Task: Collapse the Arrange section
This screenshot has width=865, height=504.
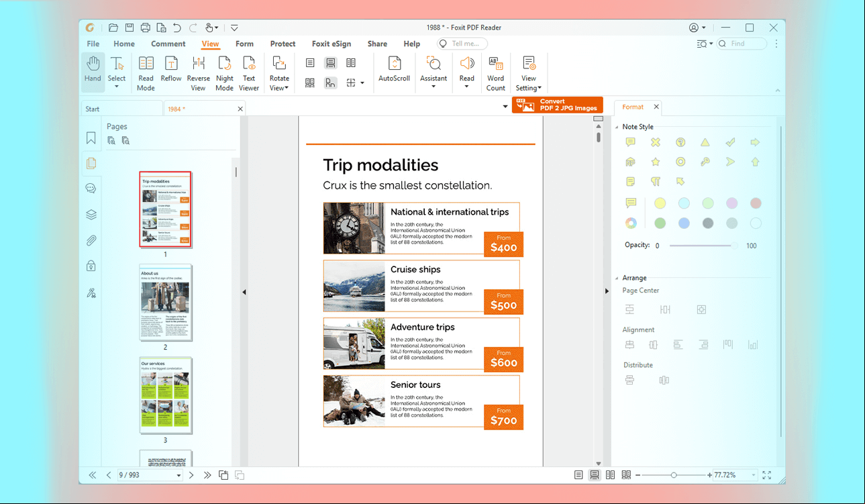Action: point(617,278)
